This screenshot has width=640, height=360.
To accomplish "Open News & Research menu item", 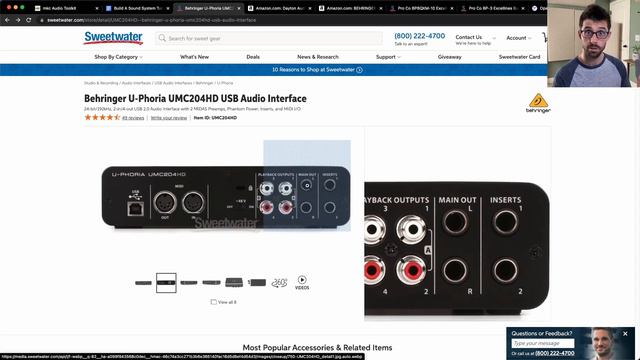I will [x=318, y=57].
